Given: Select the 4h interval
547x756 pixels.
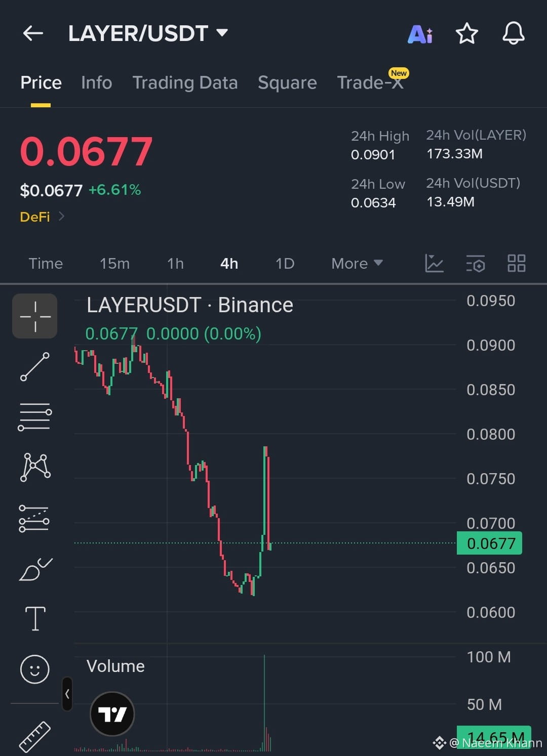Looking at the screenshot, I should [x=229, y=264].
